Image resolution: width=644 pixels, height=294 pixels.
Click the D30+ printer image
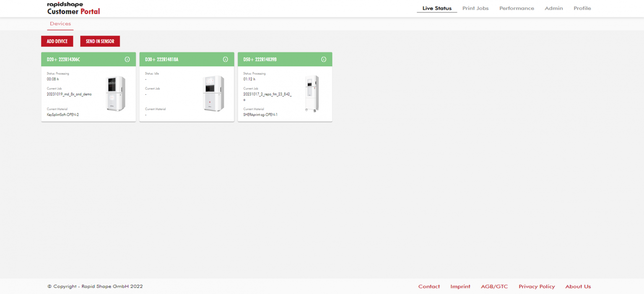pyautogui.click(x=213, y=94)
